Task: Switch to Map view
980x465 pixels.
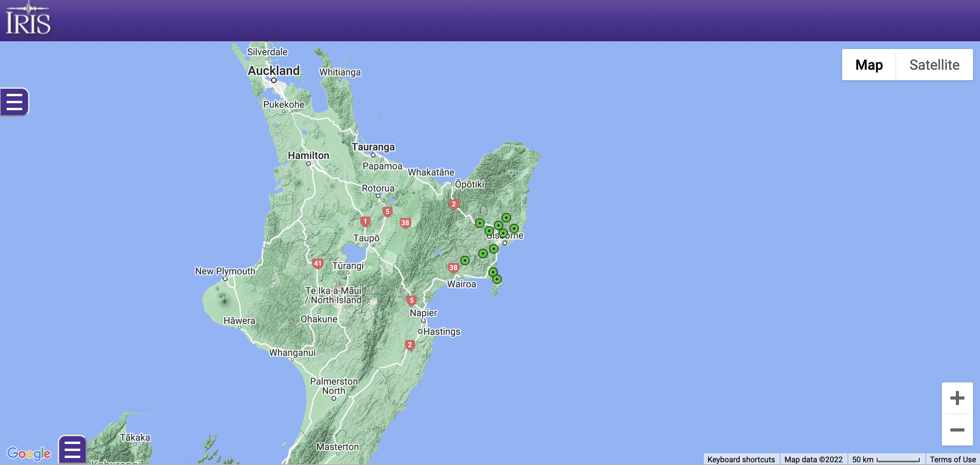Action: point(869,65)
